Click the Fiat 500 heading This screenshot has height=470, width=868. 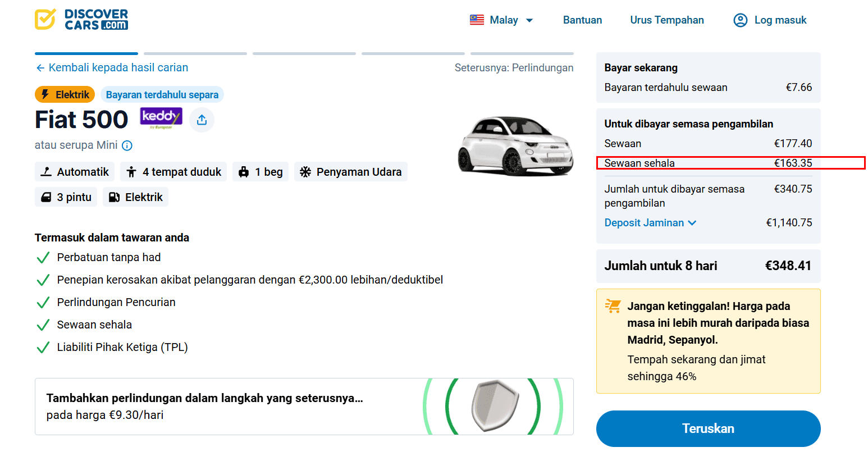coord(81,120)
